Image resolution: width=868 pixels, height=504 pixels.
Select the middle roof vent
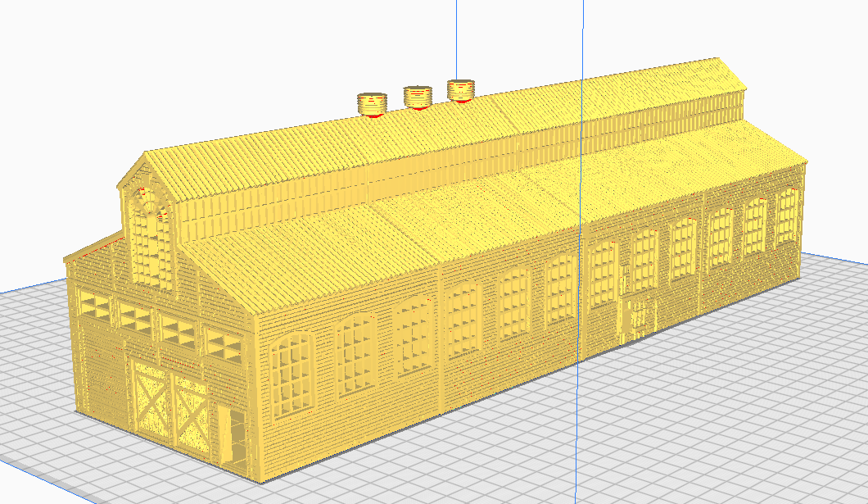coord(418,96)
